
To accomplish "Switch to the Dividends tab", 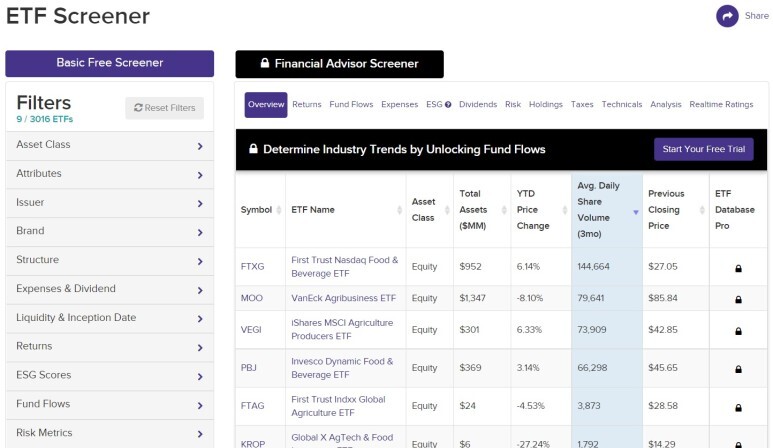I will tap(478, 104).
